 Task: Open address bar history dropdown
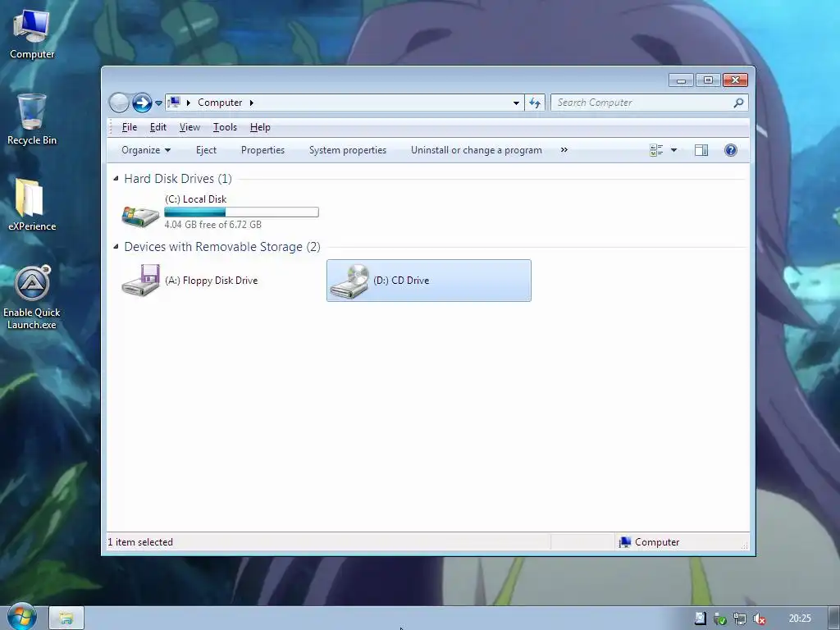(516, 103)
